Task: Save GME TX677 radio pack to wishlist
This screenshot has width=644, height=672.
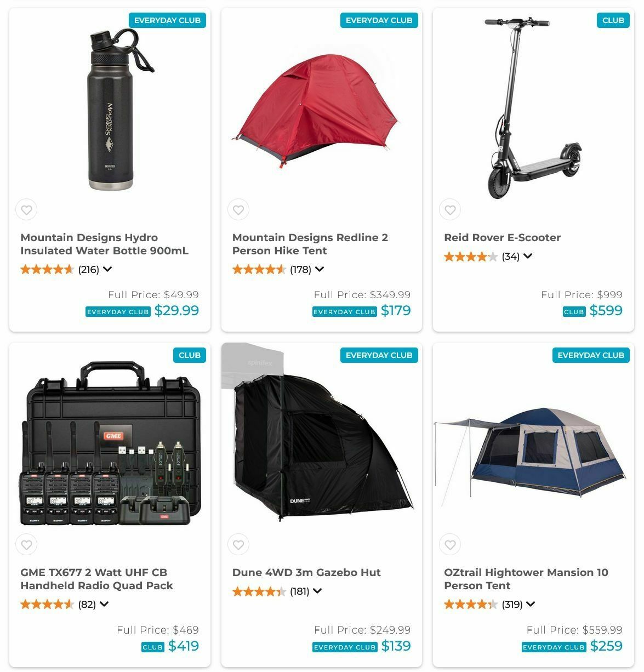Action: click(x=26, y=544)
